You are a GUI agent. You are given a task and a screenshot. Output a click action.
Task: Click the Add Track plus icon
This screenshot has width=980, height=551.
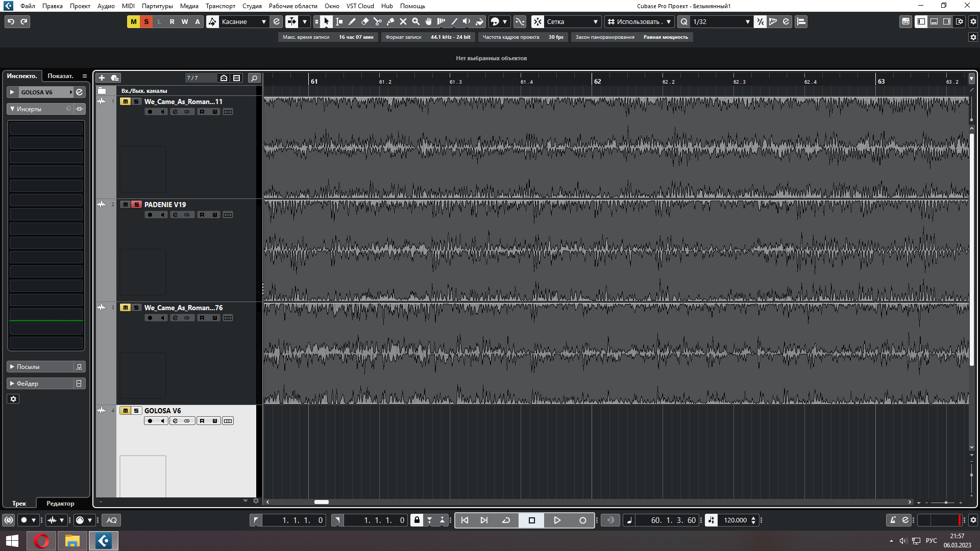[102, 78]
